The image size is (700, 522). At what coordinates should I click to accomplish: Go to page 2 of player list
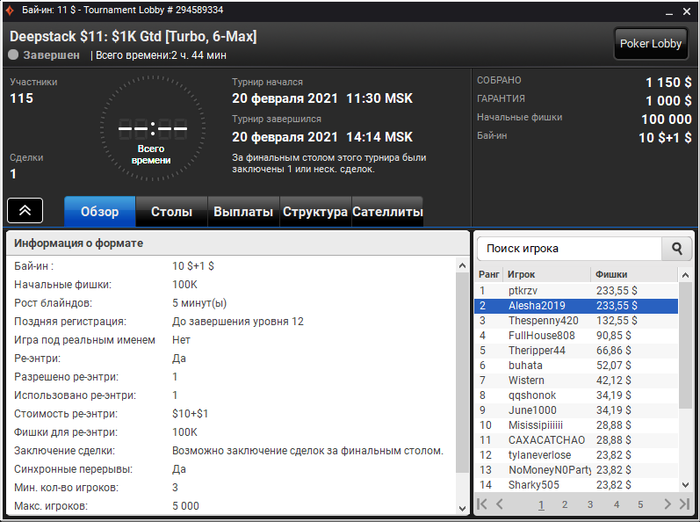tap(565, 505)
